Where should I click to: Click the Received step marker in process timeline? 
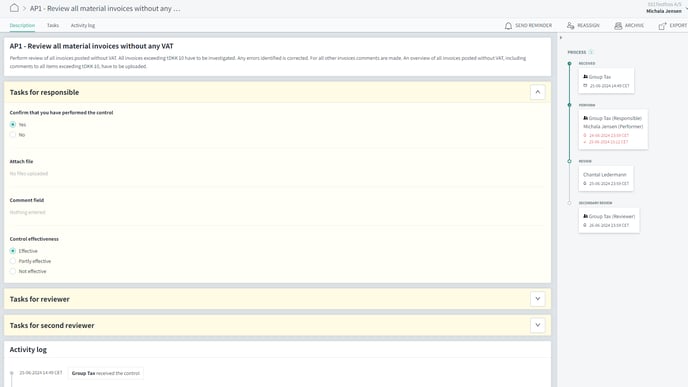(570, 64)
